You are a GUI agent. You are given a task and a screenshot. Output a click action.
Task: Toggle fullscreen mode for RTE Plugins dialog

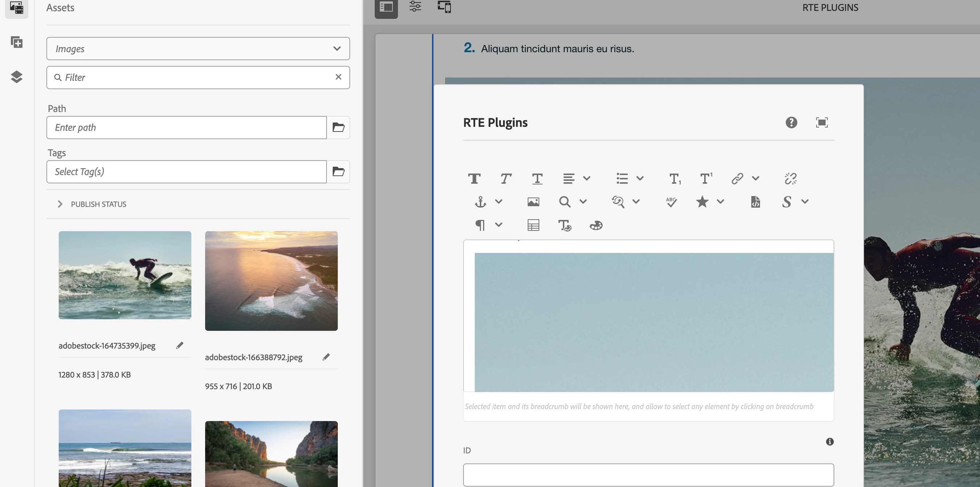(x=822, y=122)
